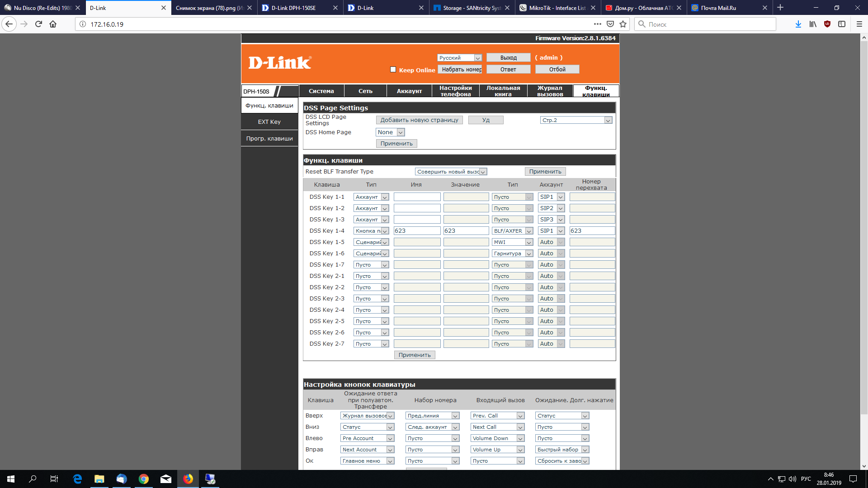Open DSS Key 1-4 BLF/AXFER type dropdown

512,231
